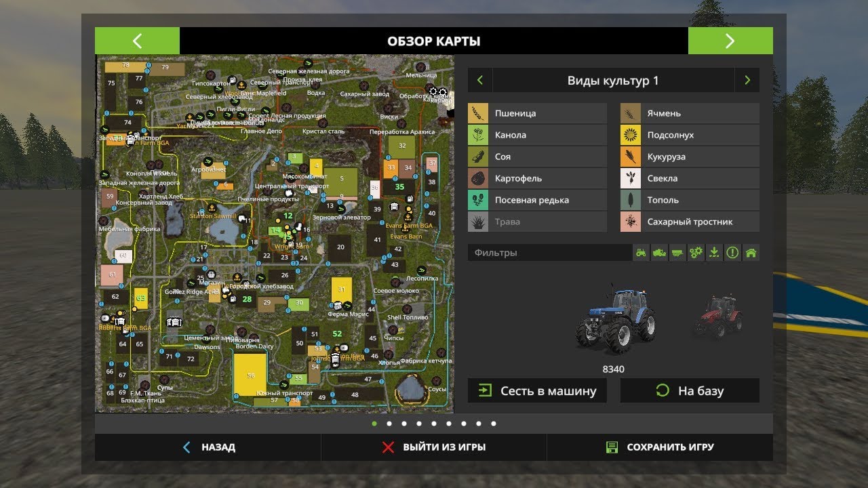Toggle the Трава crop overlay
Image resolution: width=868 pixels, height=488 pixels.
click(537, 222)
